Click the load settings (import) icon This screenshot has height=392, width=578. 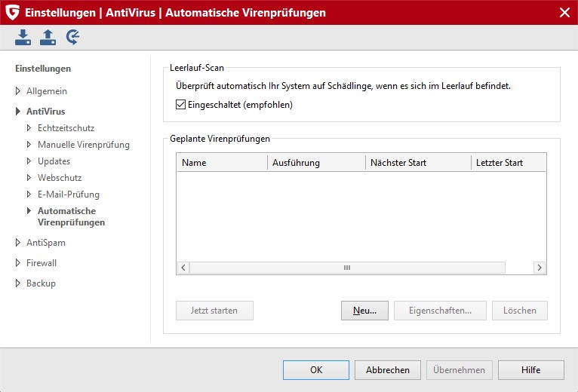click(x=23, y=37)
